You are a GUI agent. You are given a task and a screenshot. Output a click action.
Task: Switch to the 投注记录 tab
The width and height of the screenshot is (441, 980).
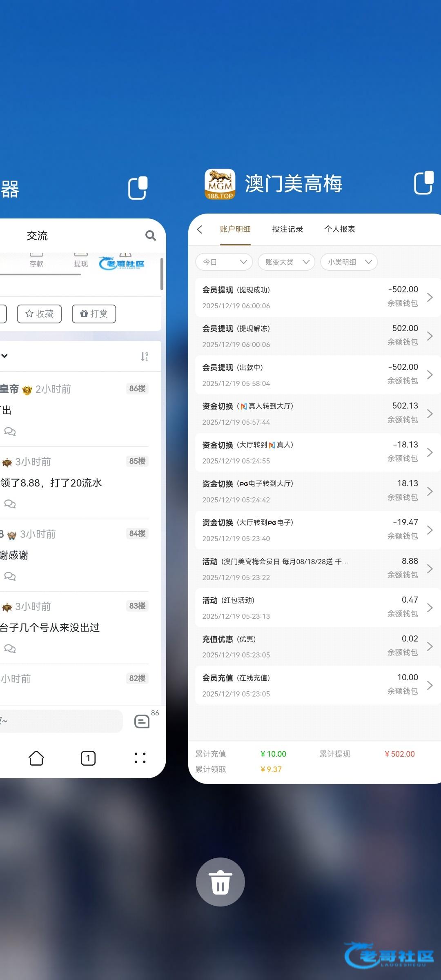[x=287, y=229]
